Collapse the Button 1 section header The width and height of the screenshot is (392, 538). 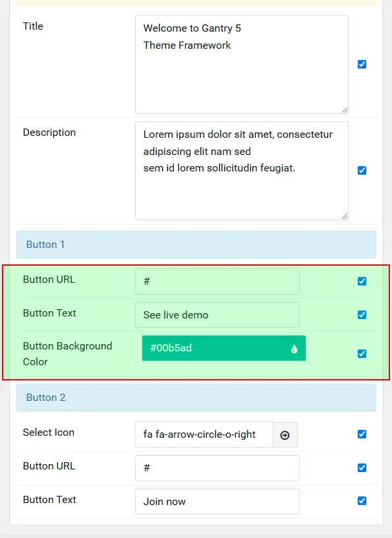coord(196,245)
